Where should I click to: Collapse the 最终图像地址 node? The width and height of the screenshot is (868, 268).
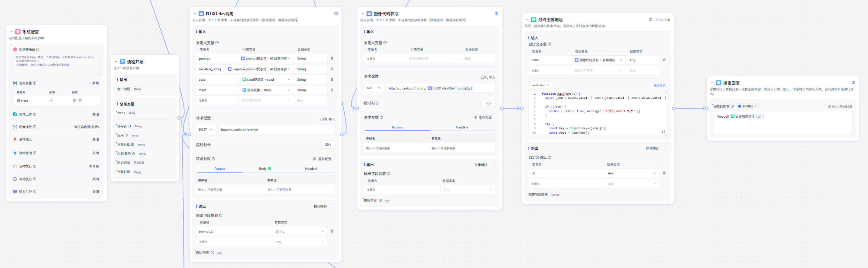527,20
